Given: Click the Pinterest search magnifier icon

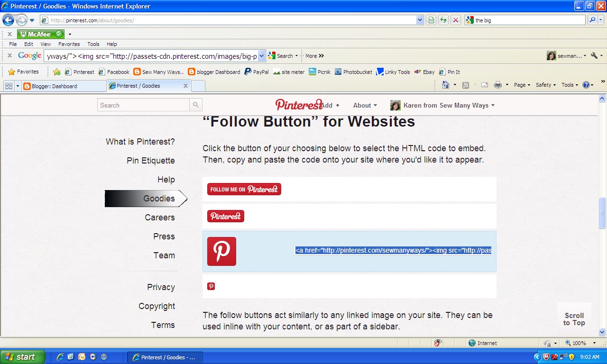Looking at the screenshot, I should (196, 105).
